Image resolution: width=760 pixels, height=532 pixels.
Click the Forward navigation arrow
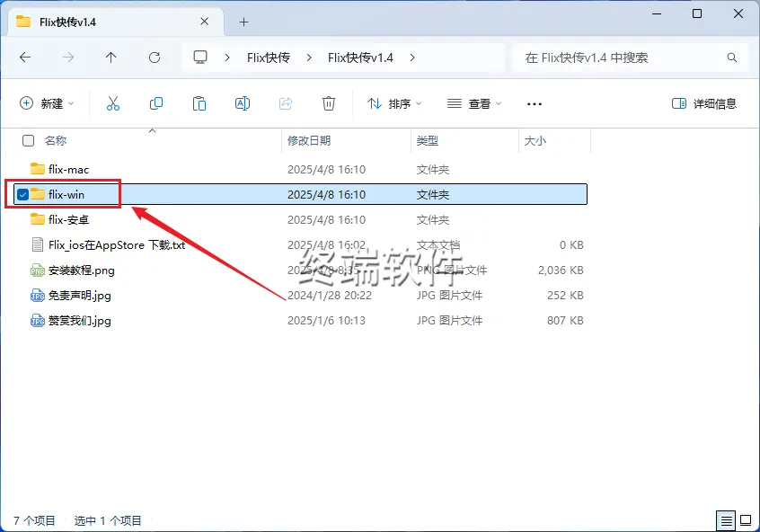pos(68,58)
